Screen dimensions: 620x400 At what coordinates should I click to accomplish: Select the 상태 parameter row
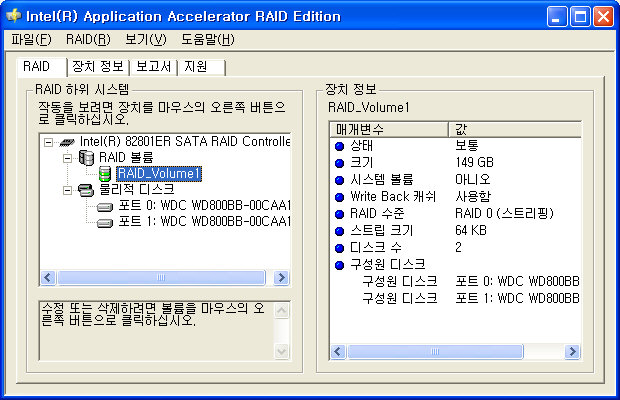click(x=456, y=146)
